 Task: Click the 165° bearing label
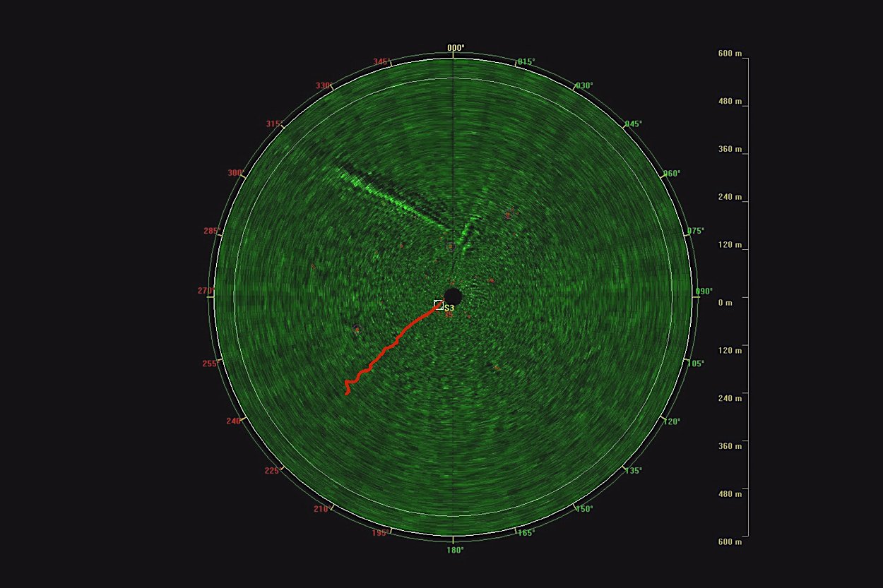(x=526, y=532)
